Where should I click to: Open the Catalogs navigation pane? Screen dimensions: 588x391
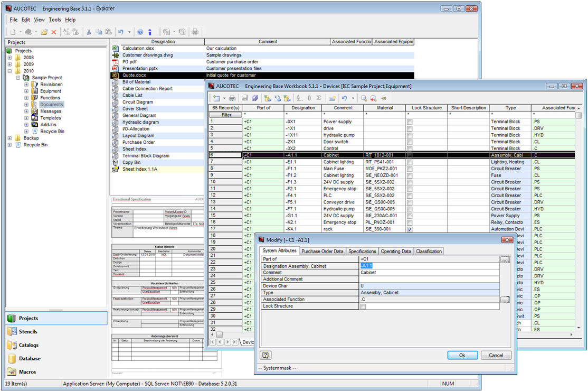tap(56, 345)
